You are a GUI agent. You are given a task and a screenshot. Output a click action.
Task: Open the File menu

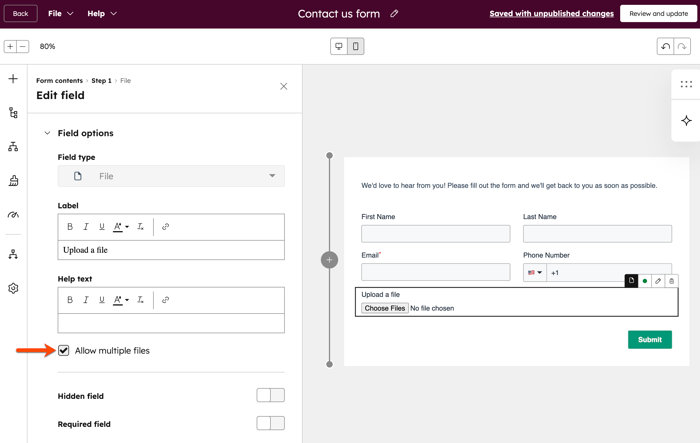pyautogui.click(x=60, y=14)
